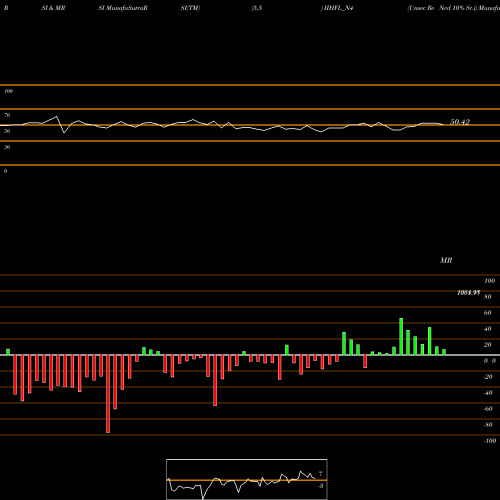Click the first green bar at the far left
500x500 pixels.
8,352
